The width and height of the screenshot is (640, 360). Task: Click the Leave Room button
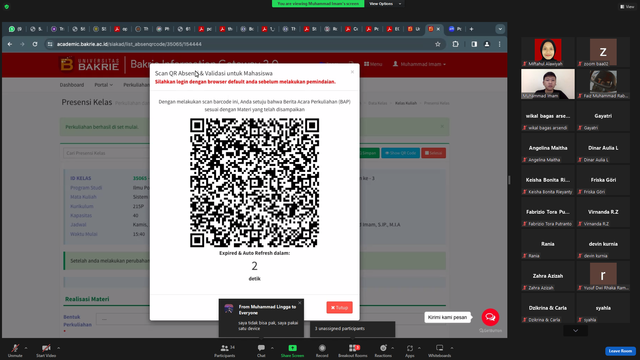[x=620, y=351]
